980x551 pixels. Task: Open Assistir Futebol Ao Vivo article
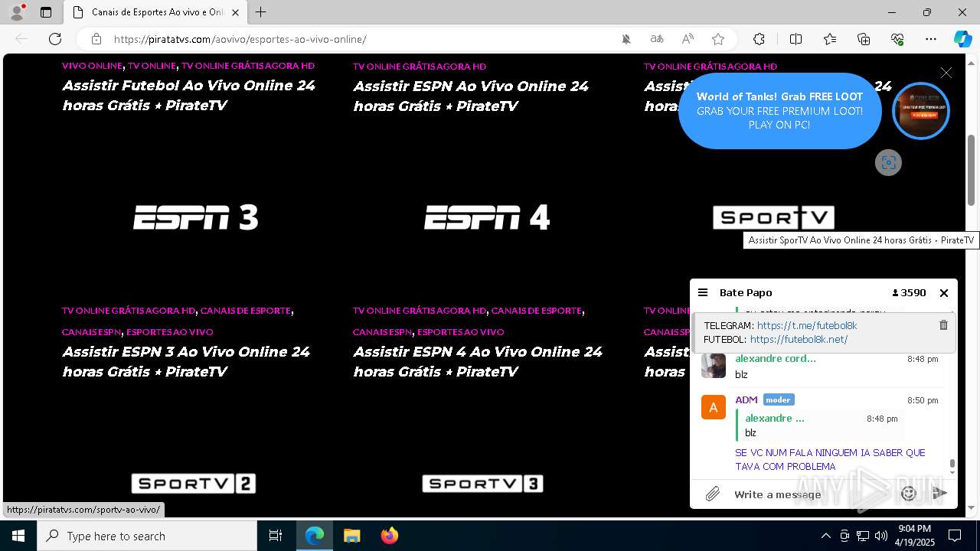click(189, 95)
